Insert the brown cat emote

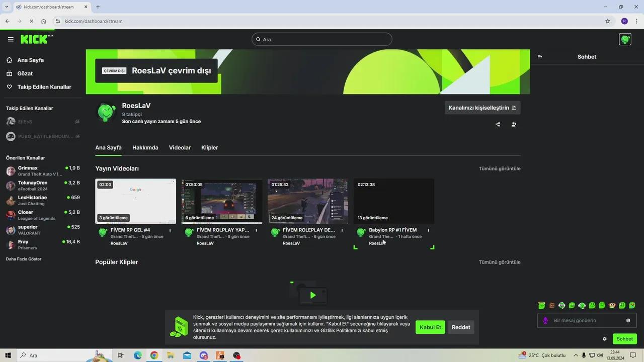point(552,305)
